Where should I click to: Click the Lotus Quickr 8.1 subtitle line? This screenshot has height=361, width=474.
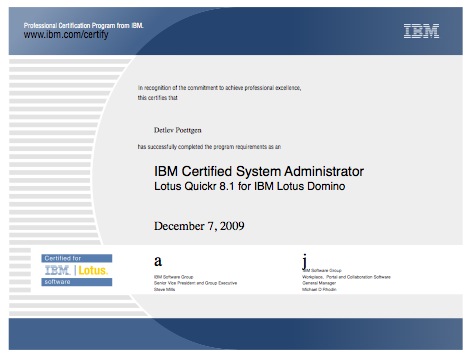click(249, 186)
